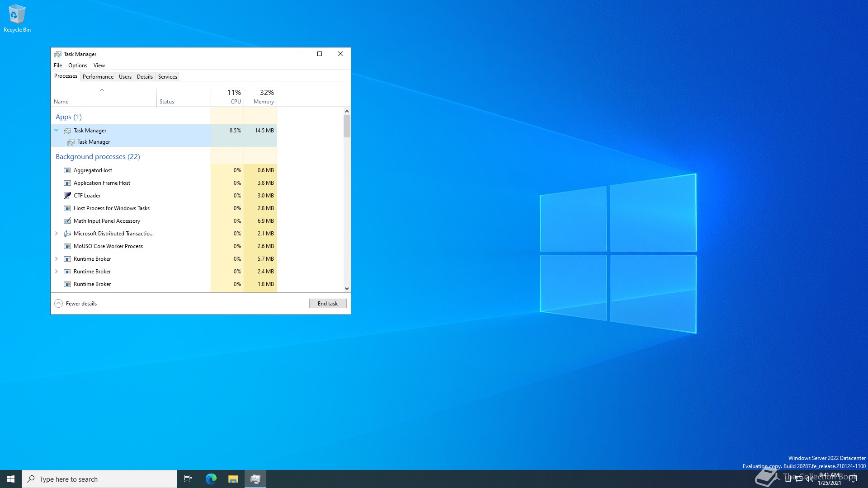Click the 6.9 MB memory value
This screenshot has width=868, height=488.
(266, 221)
